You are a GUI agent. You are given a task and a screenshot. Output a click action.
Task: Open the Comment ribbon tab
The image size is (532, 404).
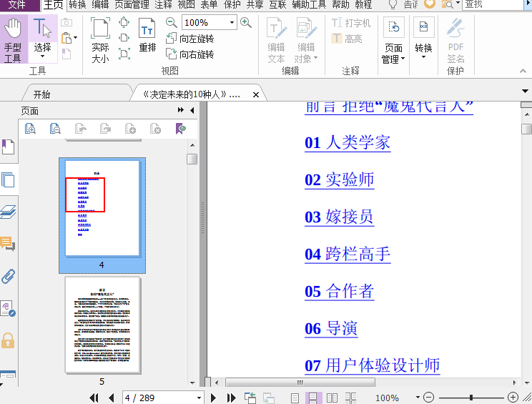[x=164, y=4]
